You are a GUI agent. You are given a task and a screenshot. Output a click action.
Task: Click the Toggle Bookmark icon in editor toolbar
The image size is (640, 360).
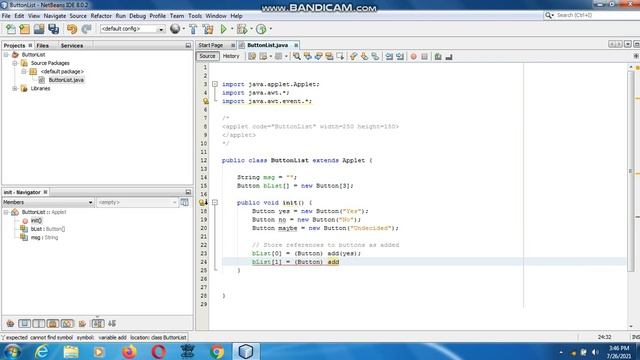point(375,56)
